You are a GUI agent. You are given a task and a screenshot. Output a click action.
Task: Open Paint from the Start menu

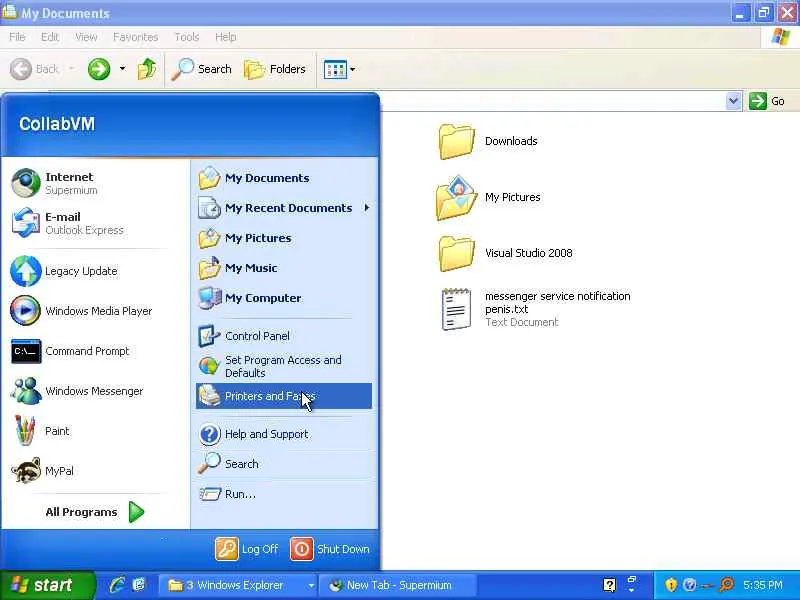[94, 431]
